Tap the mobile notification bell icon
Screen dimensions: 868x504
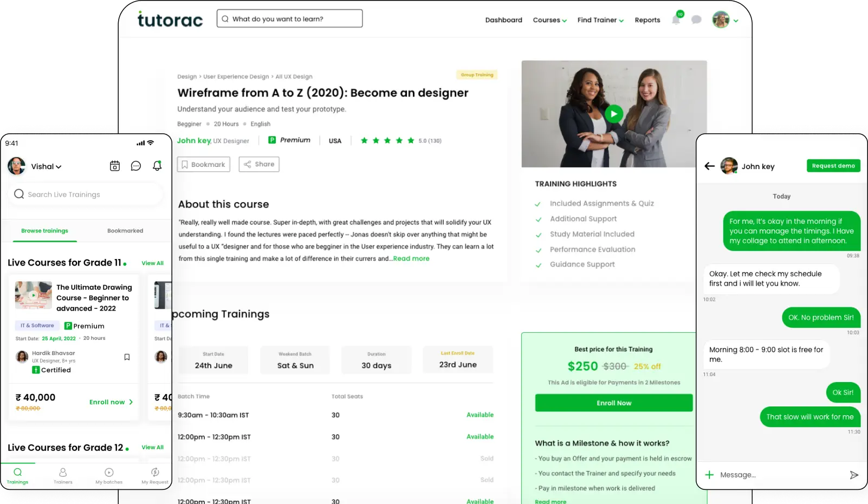pos(157,166)
